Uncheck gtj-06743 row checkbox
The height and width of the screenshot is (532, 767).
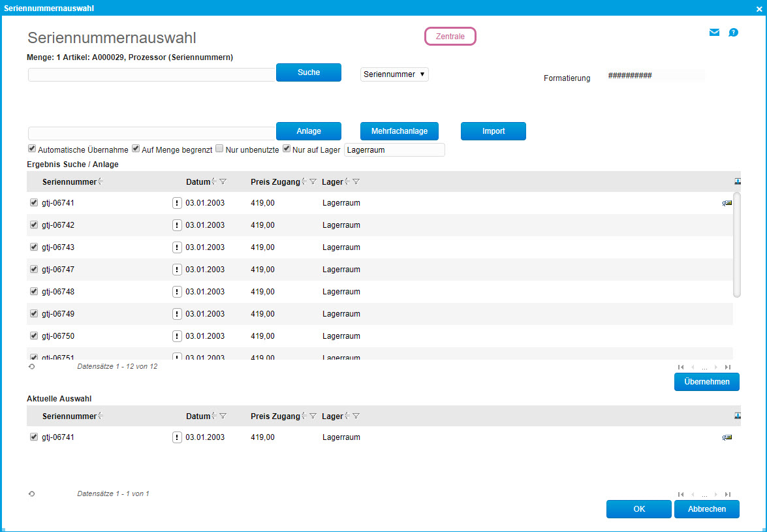(x=34, y=247)
